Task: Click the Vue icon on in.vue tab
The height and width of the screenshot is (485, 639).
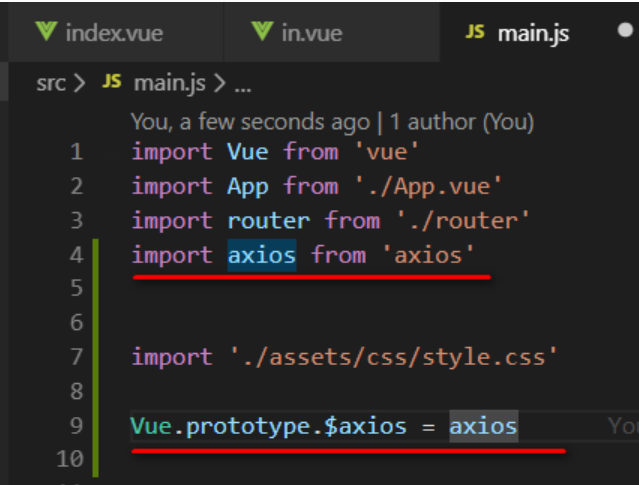Action: pyautogui.click(x=263, y=32)
